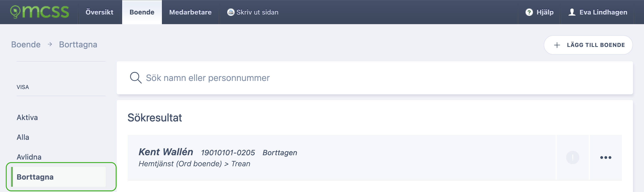The image size is (644, 192).
Task: Click the exclamation alert icon for Kent Wallén
Action: [572, 158]
